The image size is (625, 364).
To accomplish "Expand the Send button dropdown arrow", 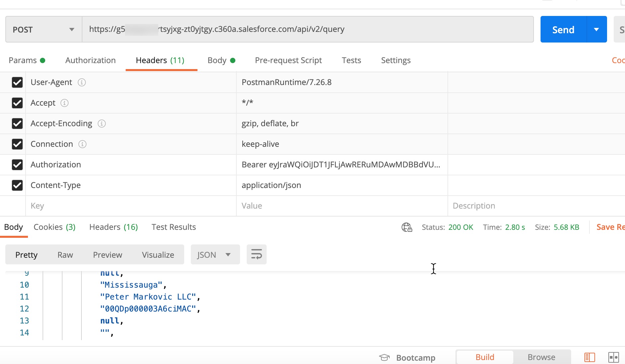I will point(596,30).
